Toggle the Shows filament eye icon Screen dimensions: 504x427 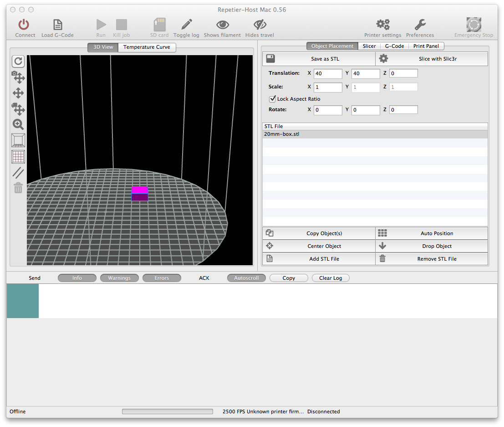tap(222, 25)
